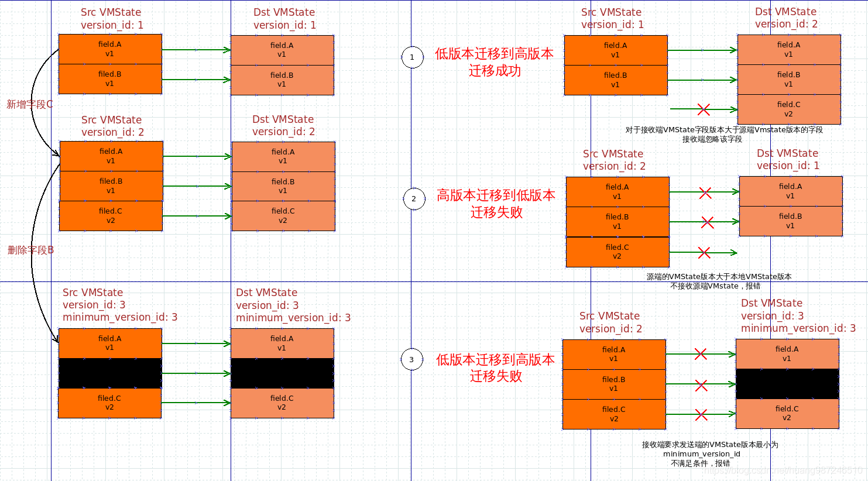Image resolution: width=868 pixels, height=481 pixels.
Task: Click the red X on scenario 3's field.A arrow
Action: point(701,354)
